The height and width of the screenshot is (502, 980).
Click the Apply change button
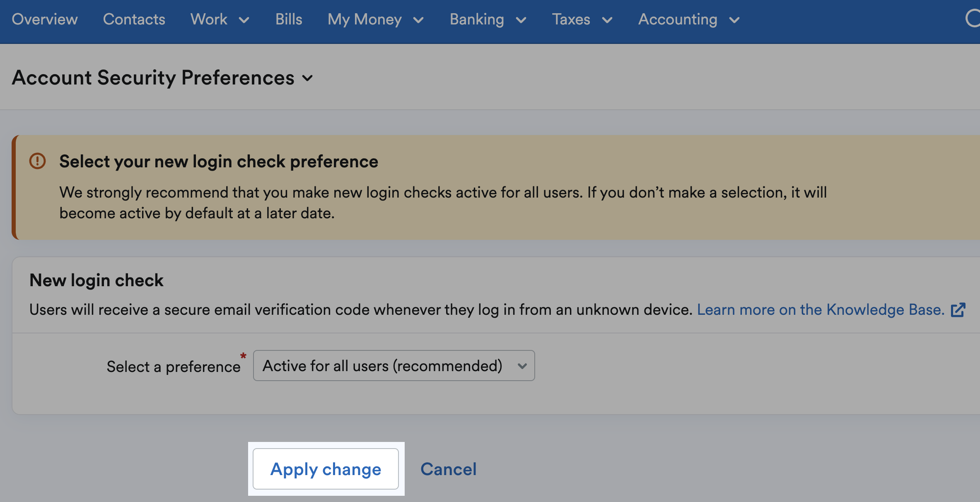click(326, 469)
